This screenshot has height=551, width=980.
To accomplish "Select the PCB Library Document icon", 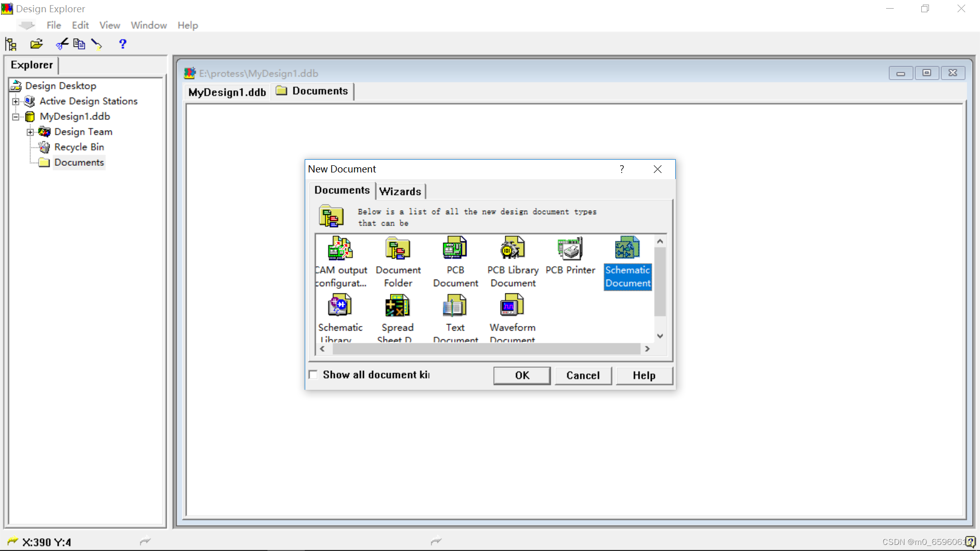I will click(x=512, y=248).
